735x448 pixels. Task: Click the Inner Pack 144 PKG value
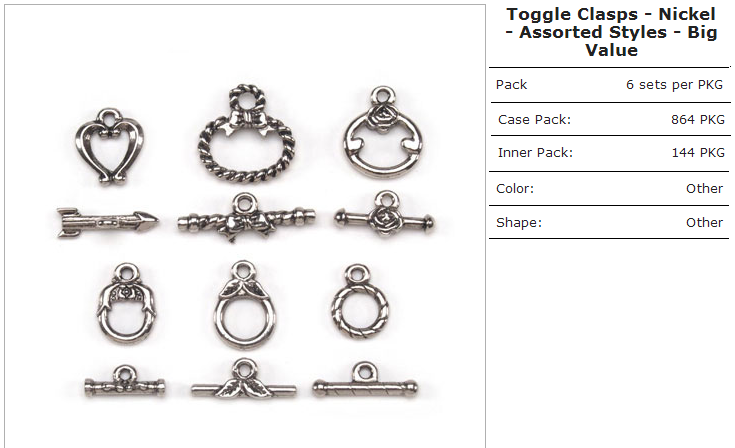[698, 153]
